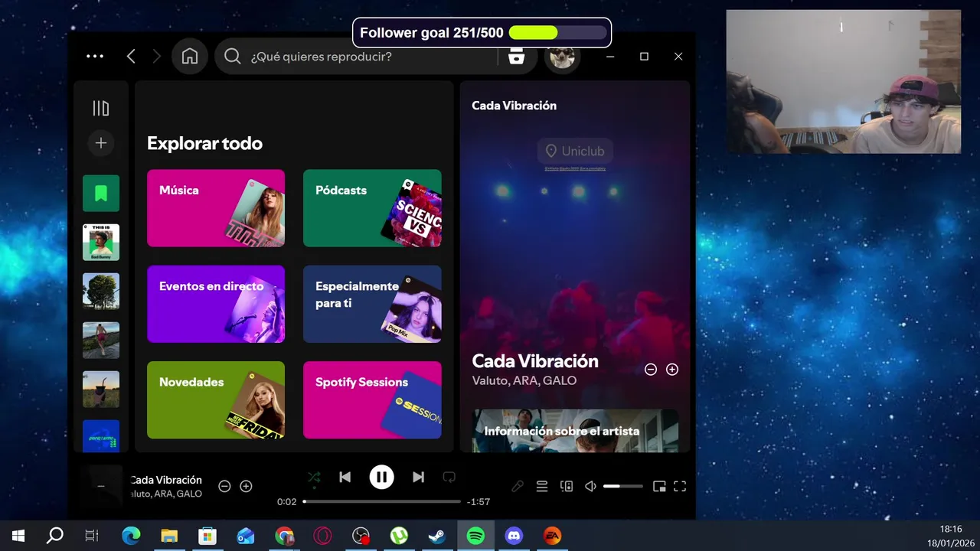This screenshot has height=551, width=980.
Task: Toggle shuffle playback
Action: click(314, 478)
